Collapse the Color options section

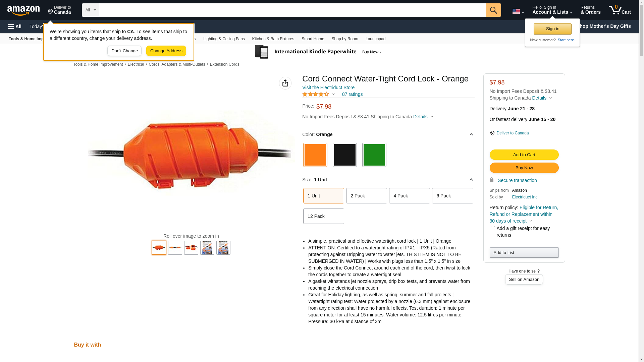click(471, 134)
